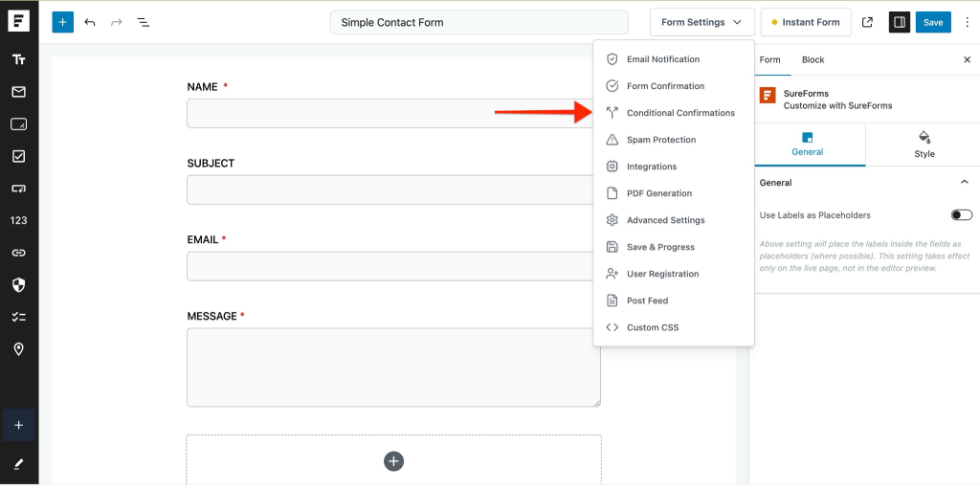Viewport: 980px width, 490px height.
Task: Add the Address location pin block
Action: pos(19,349)
